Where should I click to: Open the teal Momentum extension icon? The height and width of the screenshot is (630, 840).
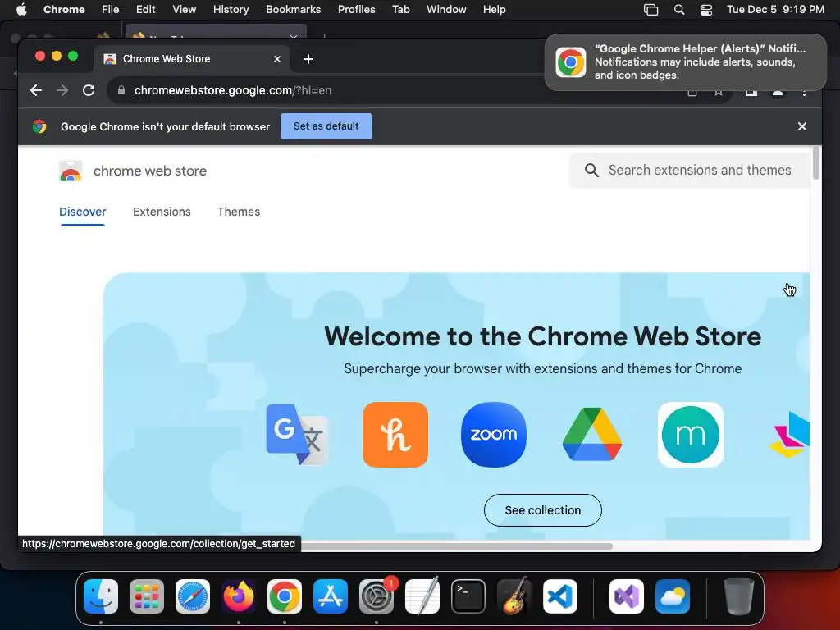(691, 435)
